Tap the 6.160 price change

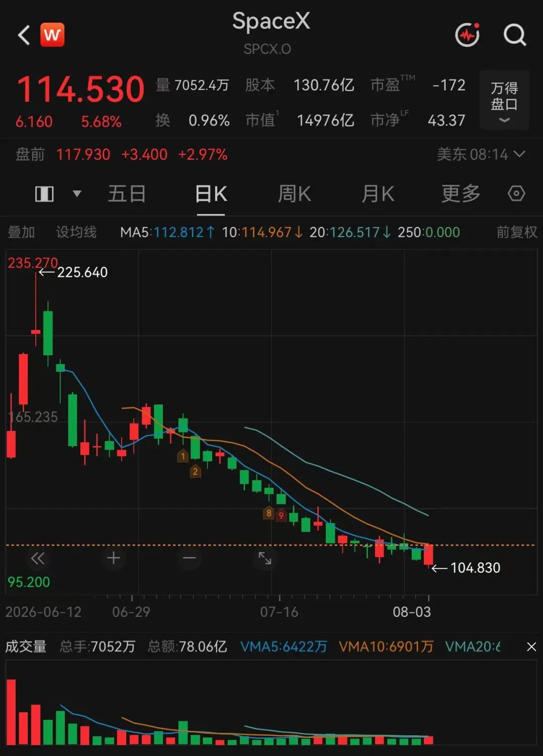34,122
